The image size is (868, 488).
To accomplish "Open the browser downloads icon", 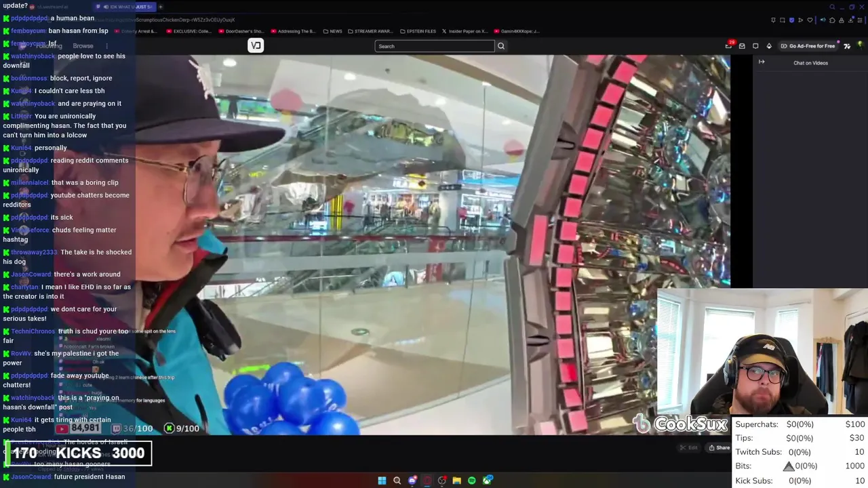I will (x=850, y=20).
